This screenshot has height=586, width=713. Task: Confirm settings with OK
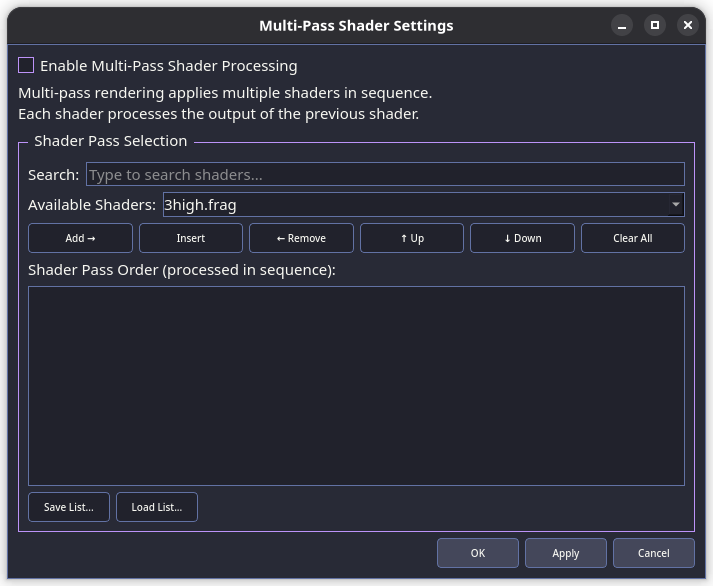(478, 553)
